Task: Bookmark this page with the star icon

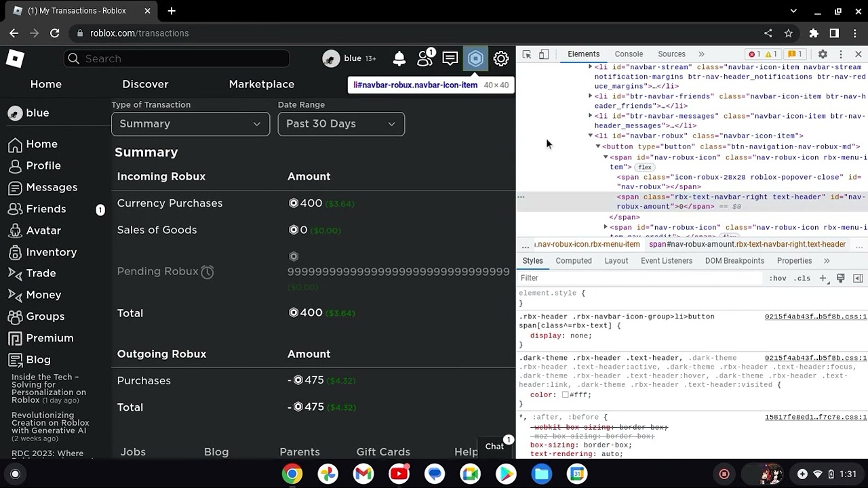Action: pyautogui.click(x=789, y=33)
